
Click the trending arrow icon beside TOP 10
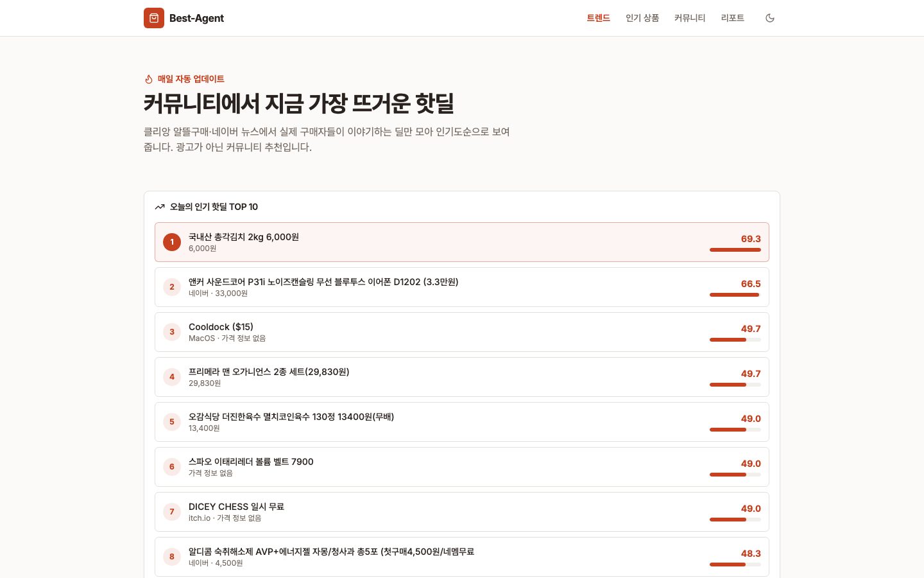[x=160, y=207]
